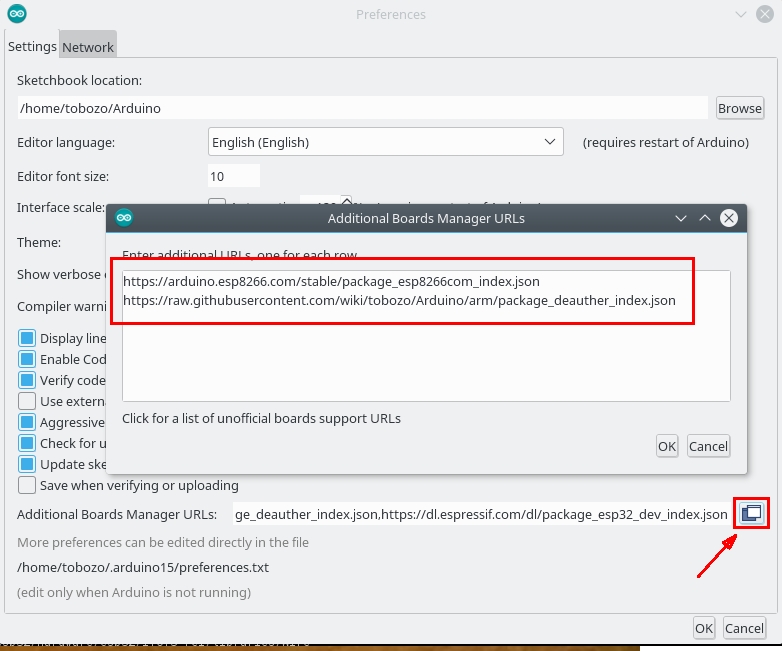Cancel the Additional Boards Manager URLs dialog

tap(708, 446)
